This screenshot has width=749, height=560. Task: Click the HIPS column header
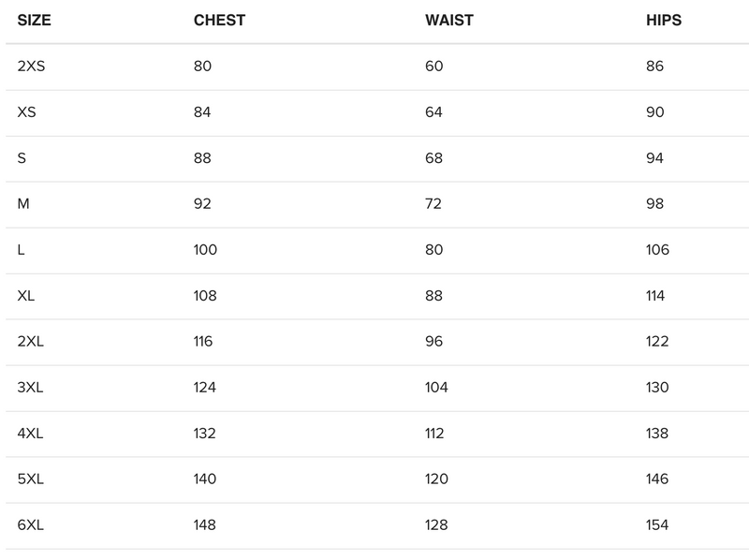pos(664,21)
